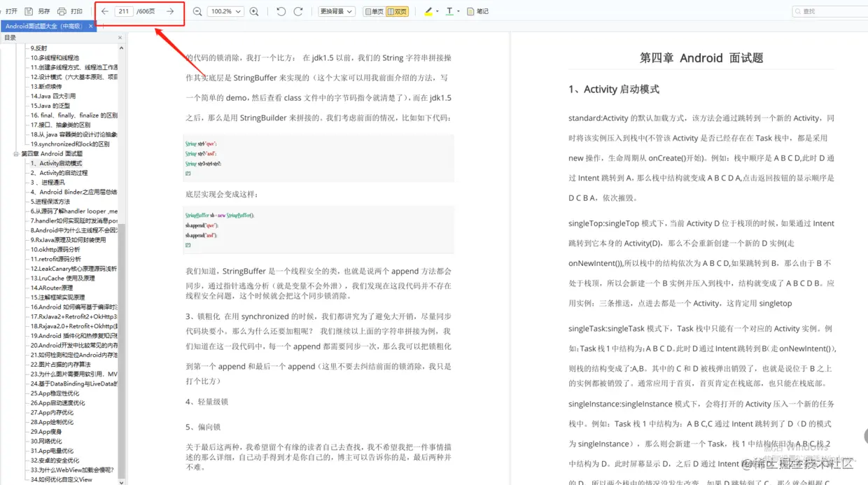The width and height of the screenshot is (868, 485).
Task: Select the yellow highlighter tool
Action: click(428, 11)
